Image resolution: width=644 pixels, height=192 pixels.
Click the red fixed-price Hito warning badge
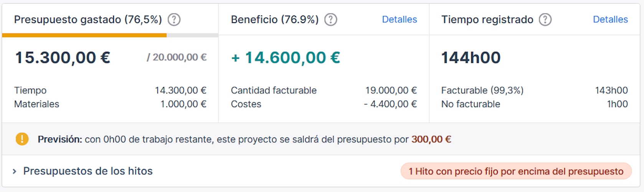coord(516,171)
